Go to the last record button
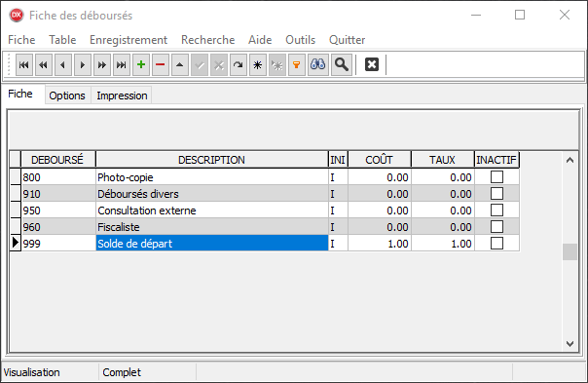Image resolution: width=588 pixels, height=383 pixels. (122, 65)
